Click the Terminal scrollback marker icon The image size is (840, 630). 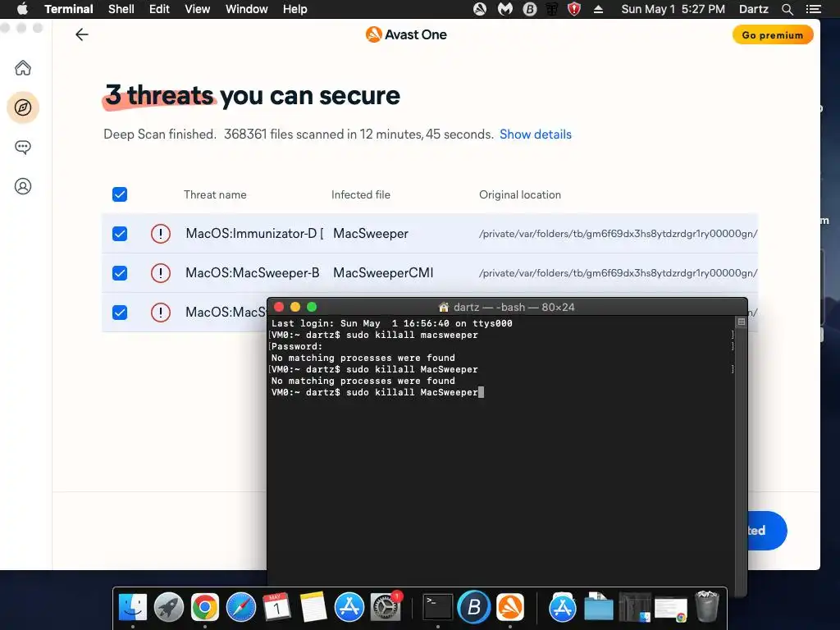point(742,322)
